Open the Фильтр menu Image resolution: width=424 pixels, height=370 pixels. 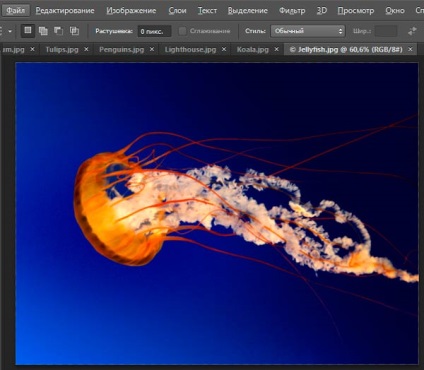(x=292, y=11)
